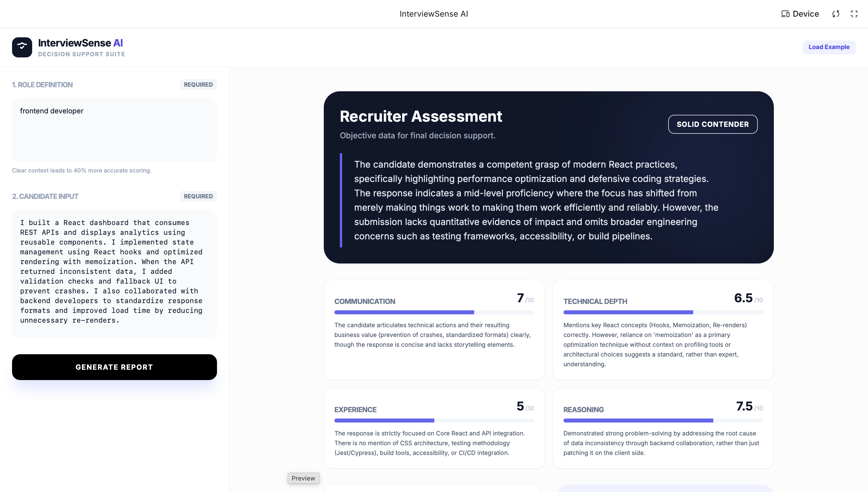Click the Recruiter Assessment heading
868x492 pixels.
coord(421,116)
